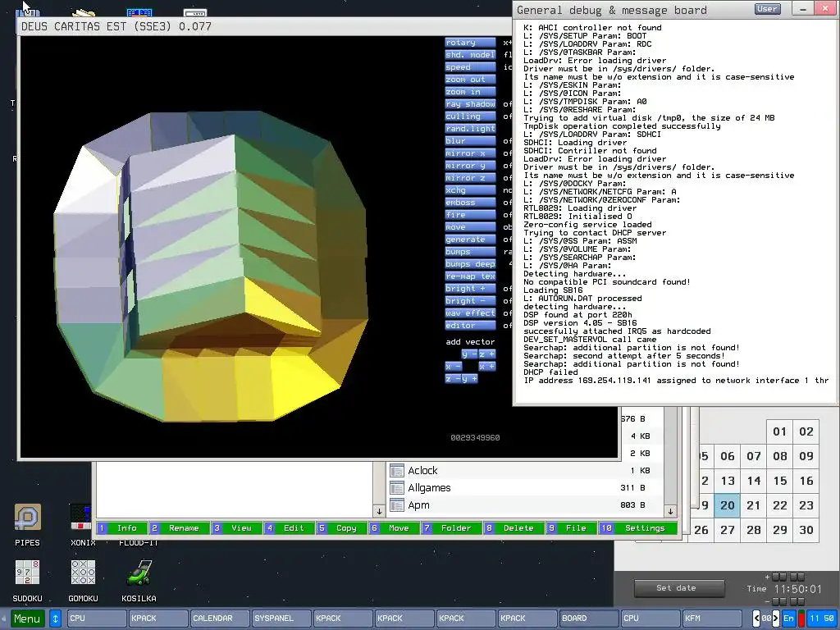Toggle ray shadow in 3D viewer
This screenshot has height=630, width=840.
pyautogui.click(x=470, y=104)
